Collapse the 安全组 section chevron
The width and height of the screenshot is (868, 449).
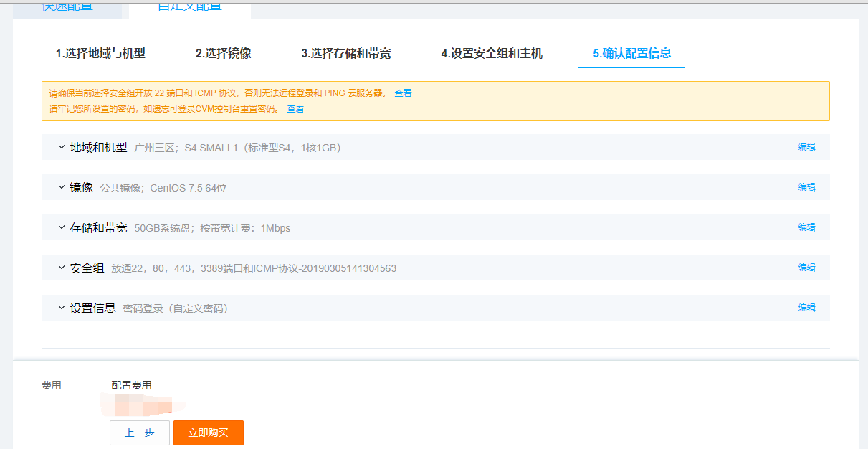click(62, 267)
